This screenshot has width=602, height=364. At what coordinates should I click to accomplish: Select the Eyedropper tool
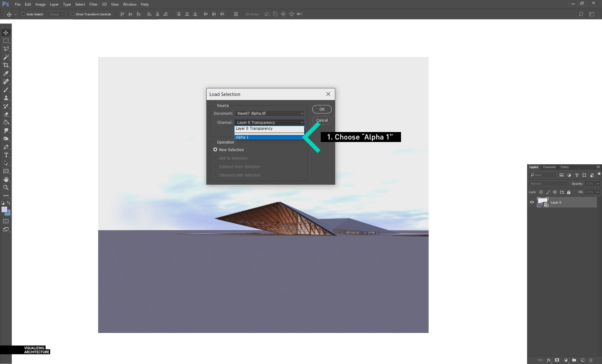[6, 73]
